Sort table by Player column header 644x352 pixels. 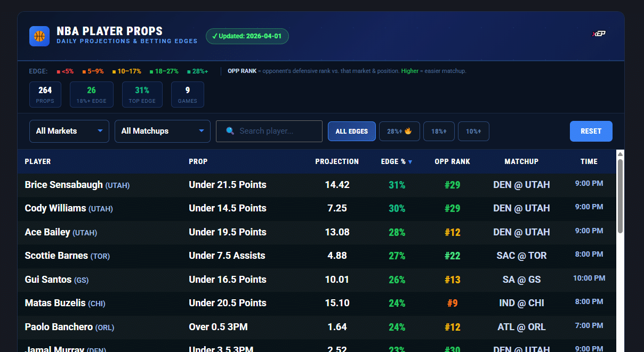pos(38,161)
